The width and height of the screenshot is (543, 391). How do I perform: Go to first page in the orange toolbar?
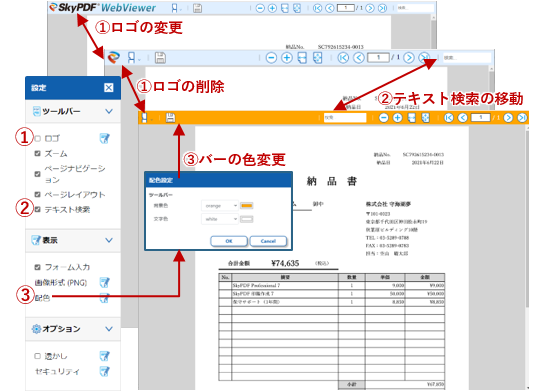[448, 118]
